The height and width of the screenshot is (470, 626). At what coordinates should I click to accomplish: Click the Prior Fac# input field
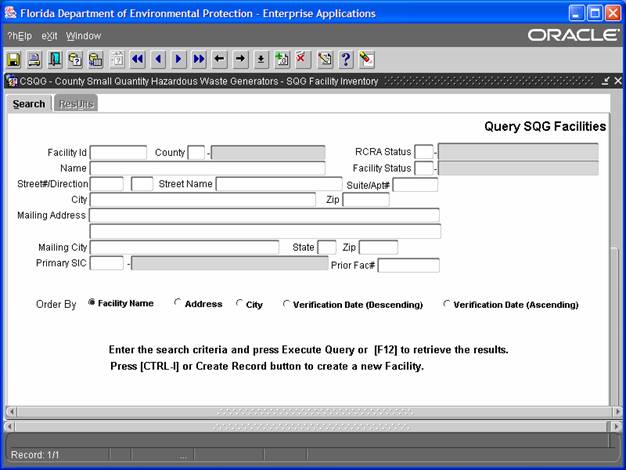click(409, 265)
